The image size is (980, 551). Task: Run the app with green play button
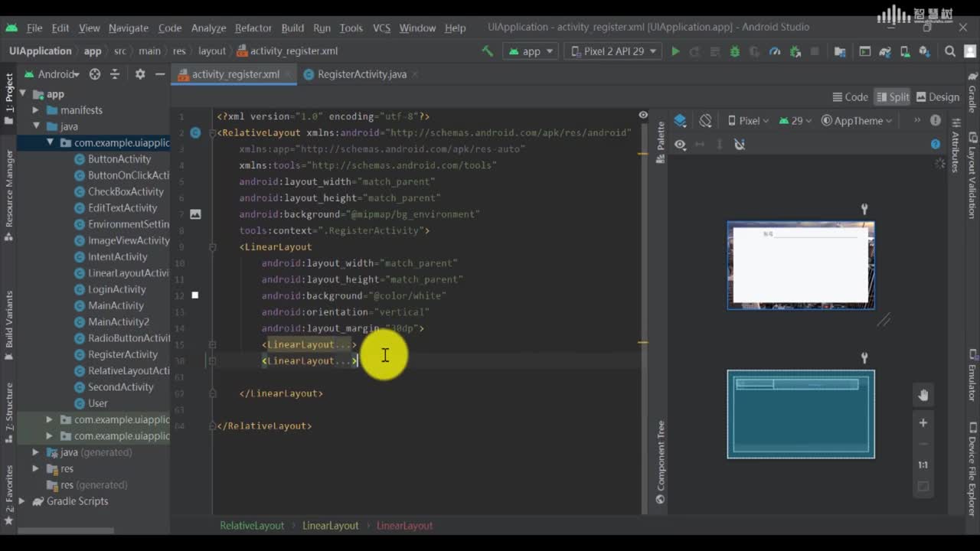pyautogui.click(x=675, y=51)
